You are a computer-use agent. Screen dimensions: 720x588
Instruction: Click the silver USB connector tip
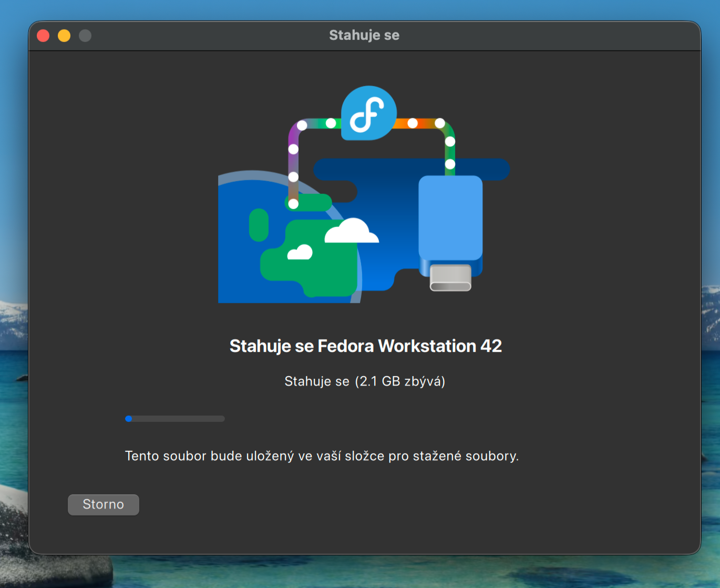point(450,277)
